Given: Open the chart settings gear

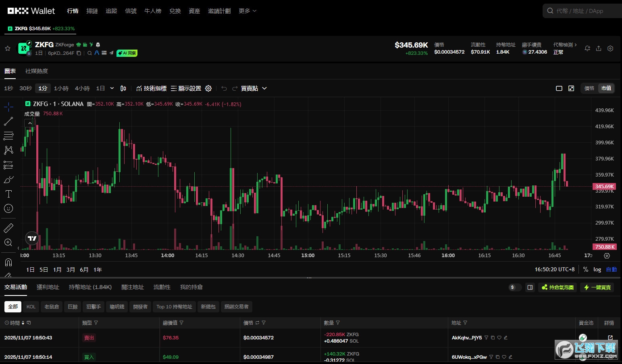Looking at the screenshot, I should pyautogui.click(x=208, y=88).
